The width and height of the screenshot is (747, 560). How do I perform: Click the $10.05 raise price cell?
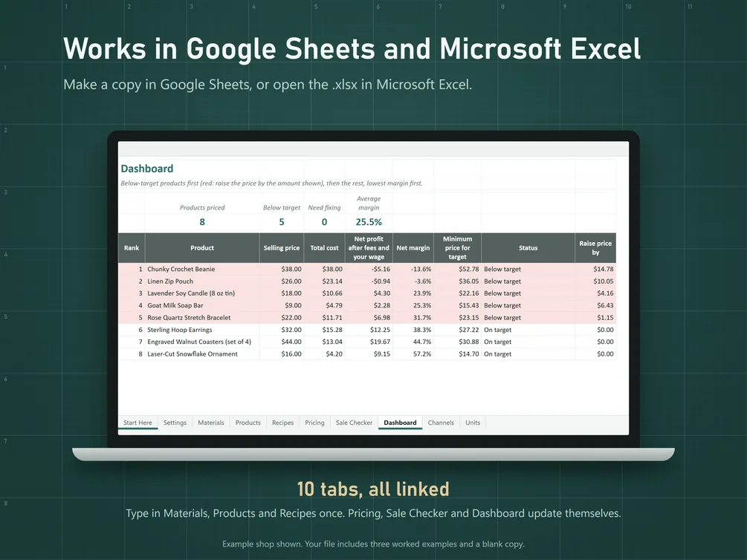click(x=595, y=281)
